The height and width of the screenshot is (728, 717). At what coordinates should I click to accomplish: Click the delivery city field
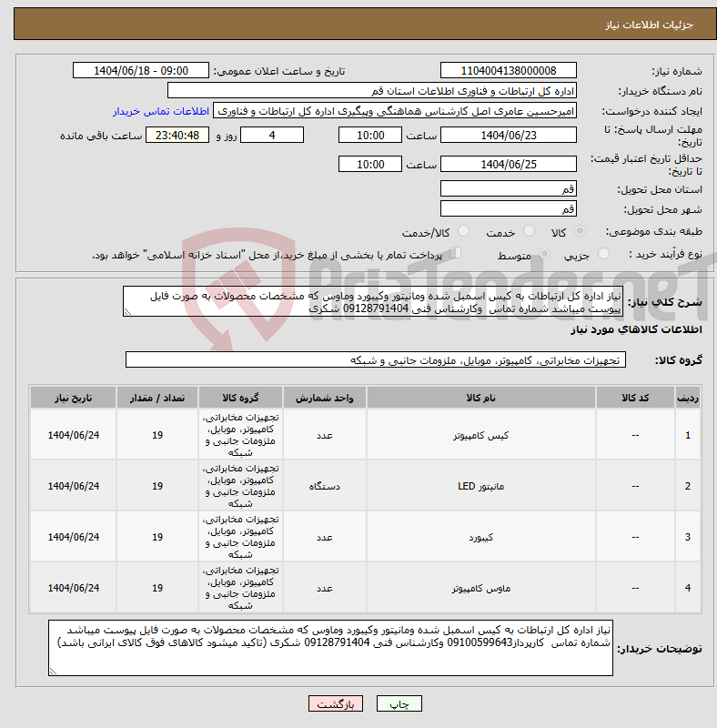point(509,208)
